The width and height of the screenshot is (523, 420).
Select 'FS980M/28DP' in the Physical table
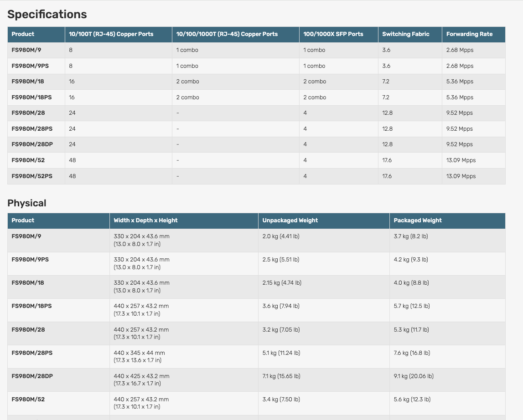click(32, 376)
